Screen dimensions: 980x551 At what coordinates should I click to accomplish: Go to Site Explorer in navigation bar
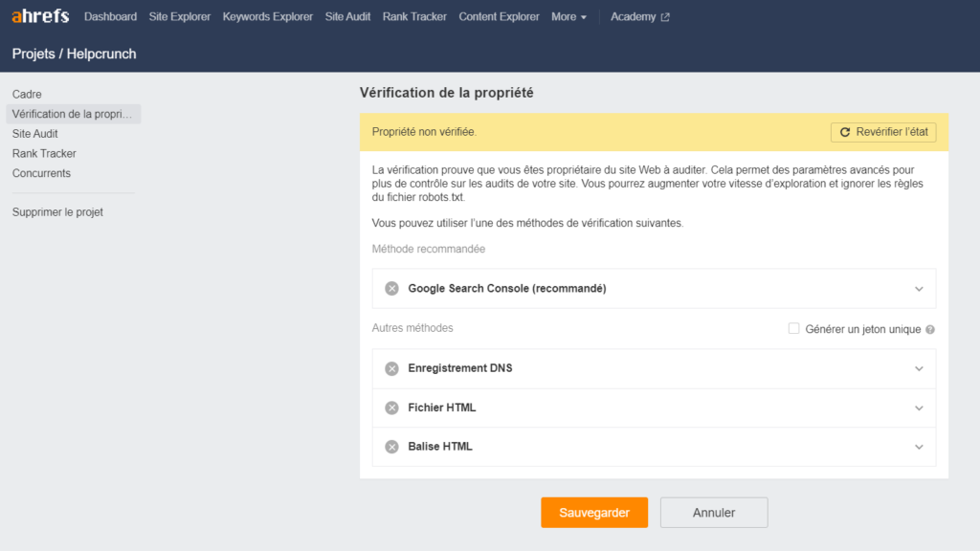tap(179, 17)
